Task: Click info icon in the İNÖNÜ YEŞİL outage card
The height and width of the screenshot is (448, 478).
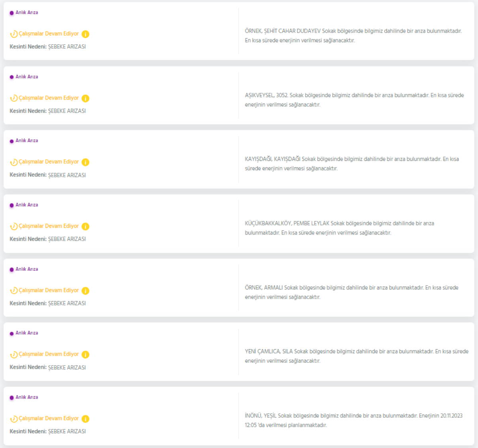Action: 85,419
